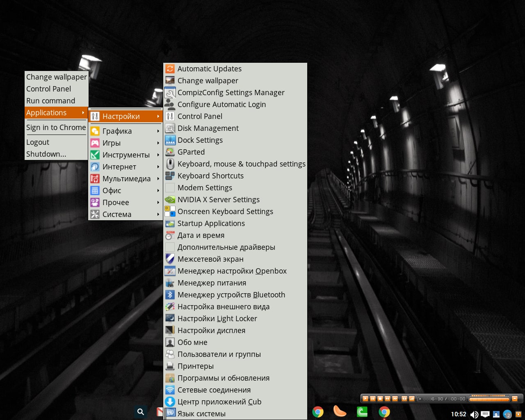
Task: Click the orange seek bar in media player
Action: tap(489, 399)
